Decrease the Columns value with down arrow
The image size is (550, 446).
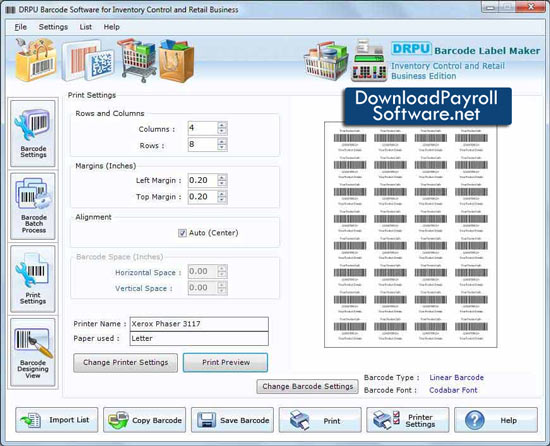[x=222, y=131]
